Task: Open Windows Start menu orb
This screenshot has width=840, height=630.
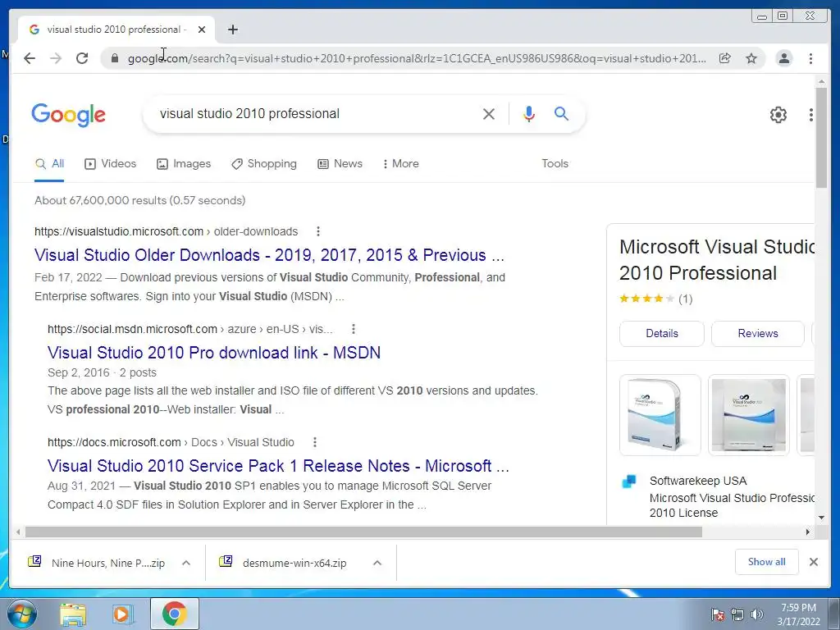Action: tap(22, 614)
